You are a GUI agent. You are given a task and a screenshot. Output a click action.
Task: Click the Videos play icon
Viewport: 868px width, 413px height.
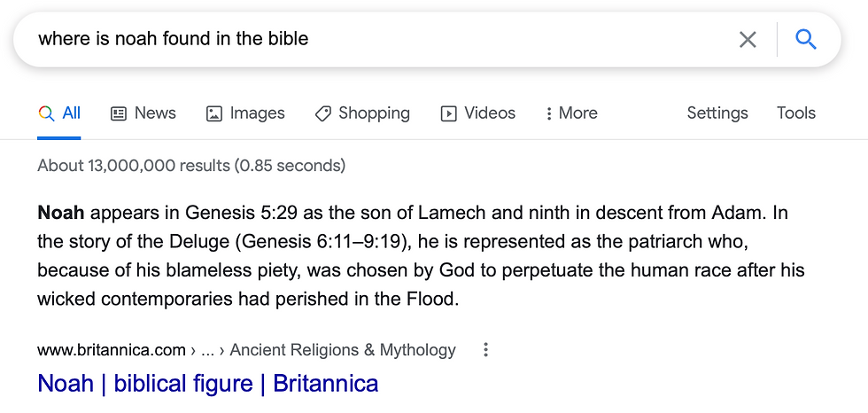pyautogui.click(x=449, y=113)
